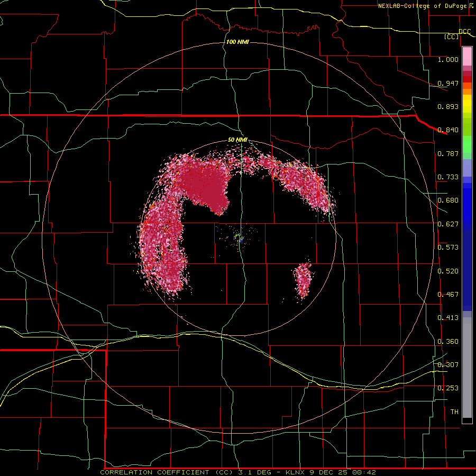
Task: Click the Correlation Coefficient caption at bottom
Action: pyautogui.click(x=237, y=472)
